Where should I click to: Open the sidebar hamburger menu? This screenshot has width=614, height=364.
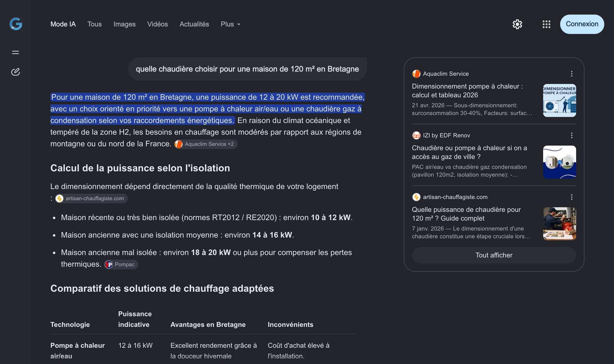pos(16,52)
